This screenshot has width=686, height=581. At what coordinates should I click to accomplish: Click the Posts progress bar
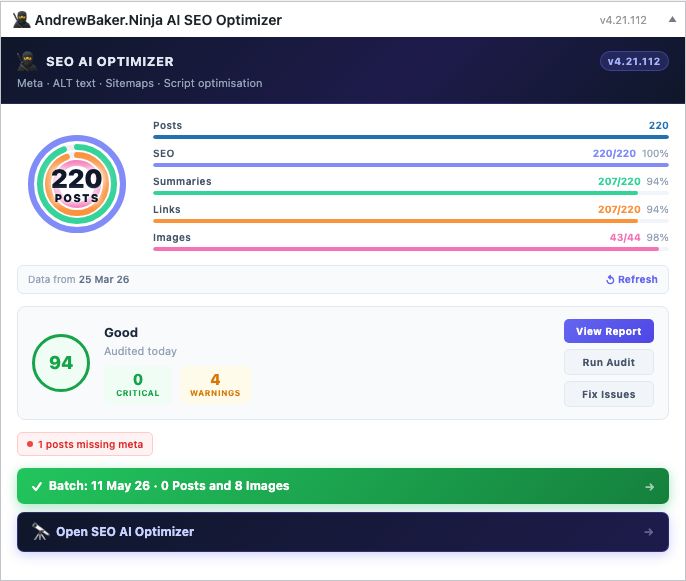(x=410, y=137)
